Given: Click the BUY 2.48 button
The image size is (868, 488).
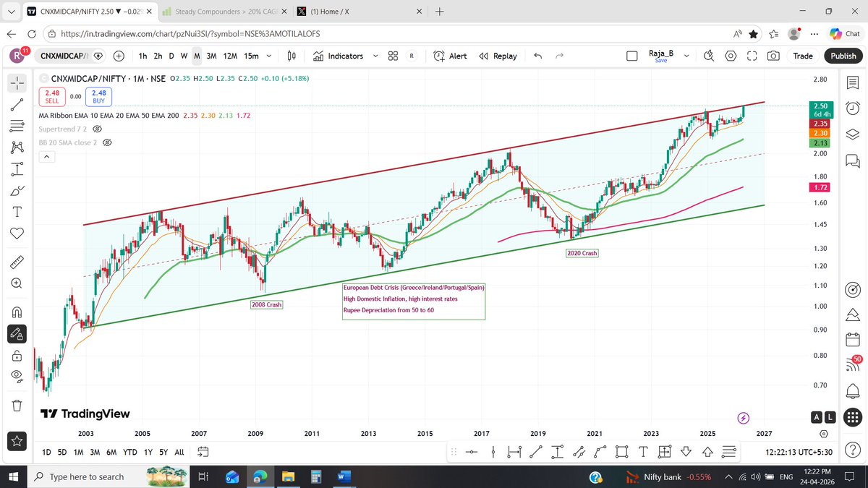Looking at the screenshot, I should click(x=98, y=96).
